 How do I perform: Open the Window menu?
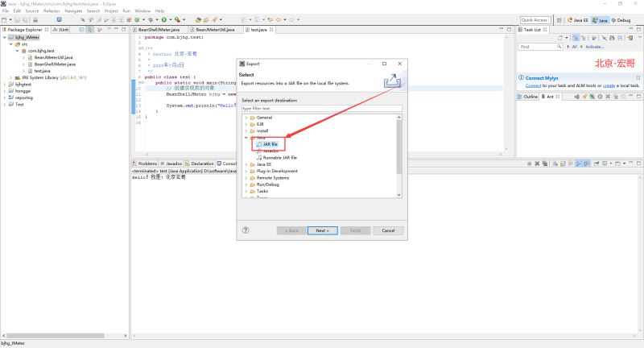(142, 11)
